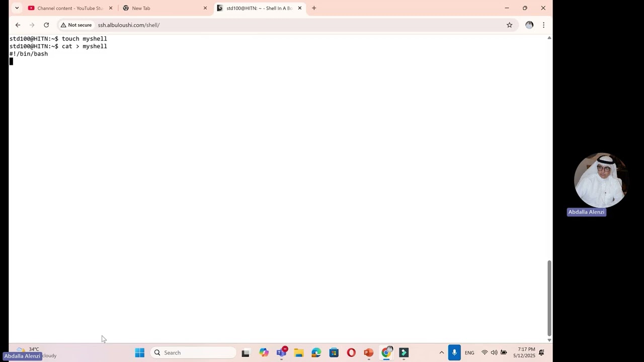Viewport: 644px width, 362px height.
Task: Open Wi-Fi network settings
Action: (485, 352)
